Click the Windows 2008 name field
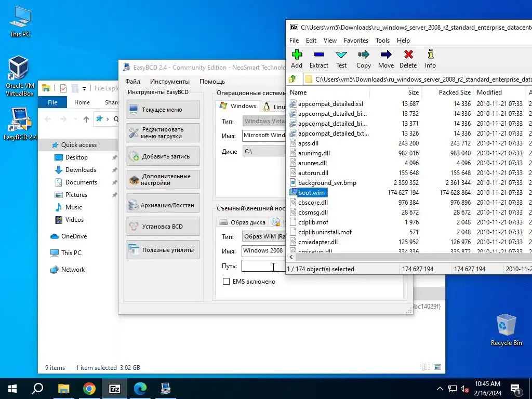The height and width of the screenshot is (399, 532). [263, 251]
